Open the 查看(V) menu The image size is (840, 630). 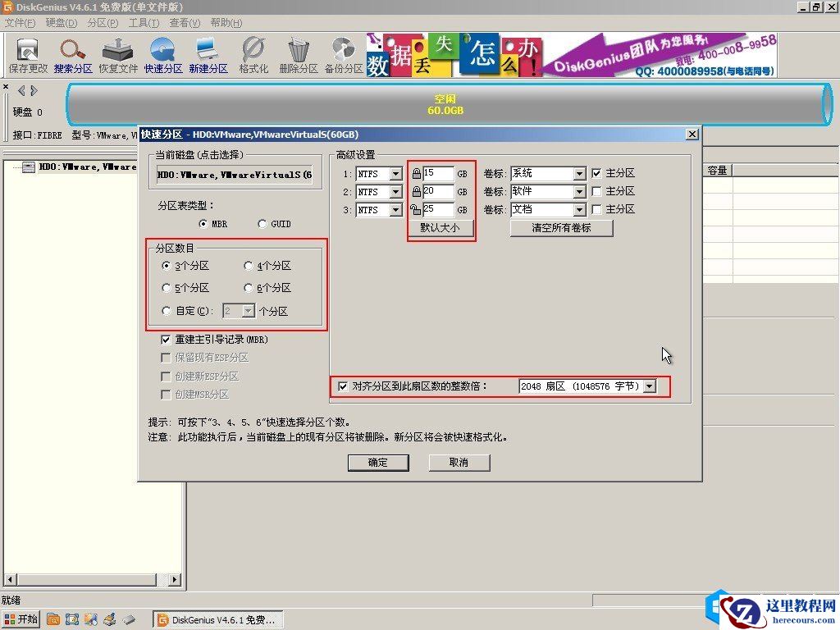pos(185,22)
